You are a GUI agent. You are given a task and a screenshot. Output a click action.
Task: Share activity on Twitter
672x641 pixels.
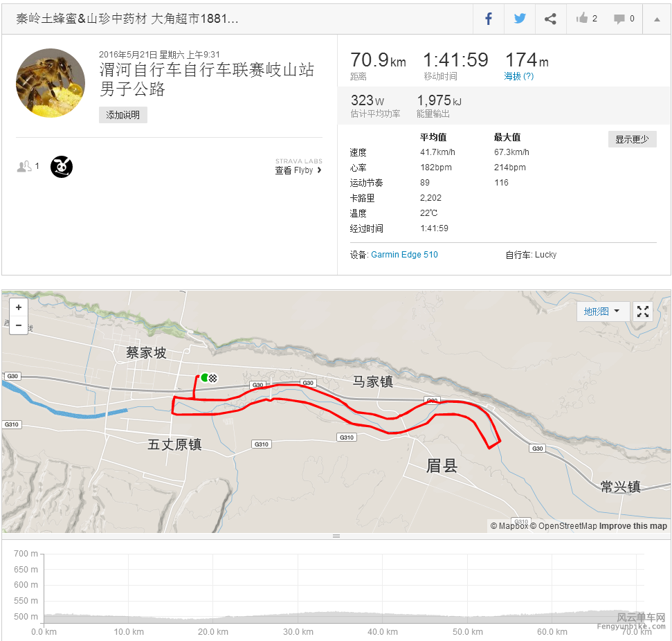click(x=520, y=19)
